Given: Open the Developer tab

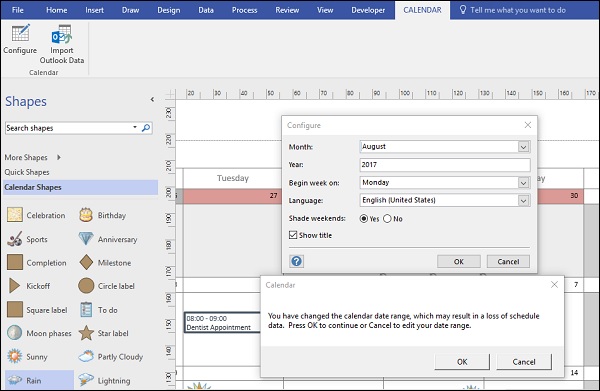Looking at the screenshot, I should pyautogui.click(x=368, y=10).
